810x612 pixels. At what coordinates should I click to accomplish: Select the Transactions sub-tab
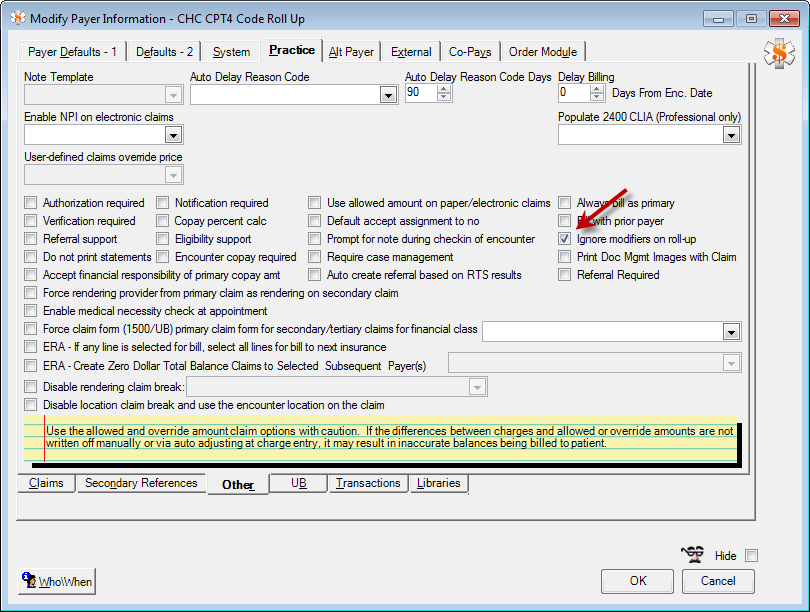tap(368, 483)
